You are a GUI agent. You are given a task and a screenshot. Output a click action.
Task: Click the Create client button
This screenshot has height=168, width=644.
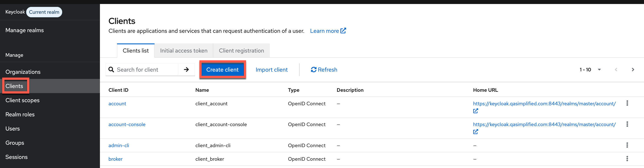(x=222, y=70)
